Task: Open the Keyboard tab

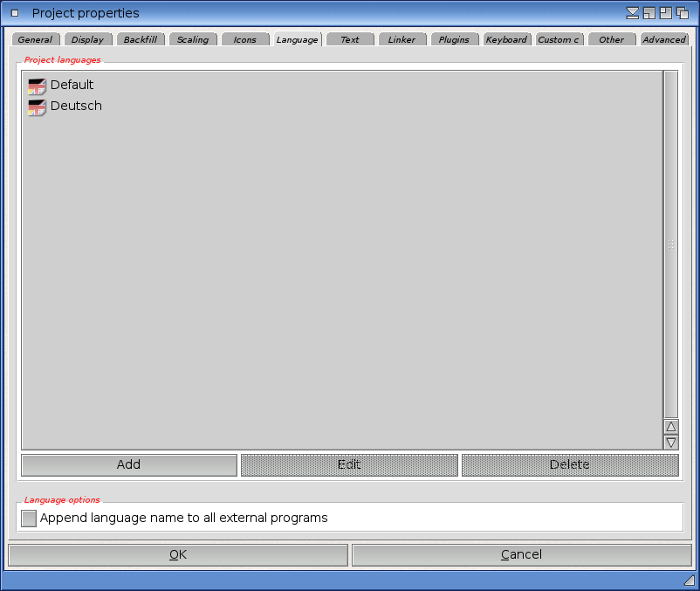Action: (506, 39)
